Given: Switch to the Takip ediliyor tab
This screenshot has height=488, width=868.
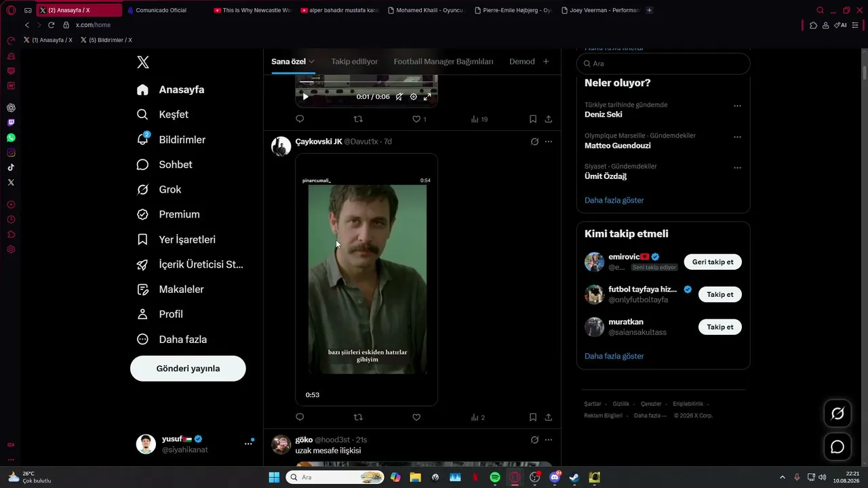Looking at the screenshot, I should coord(354,62).
